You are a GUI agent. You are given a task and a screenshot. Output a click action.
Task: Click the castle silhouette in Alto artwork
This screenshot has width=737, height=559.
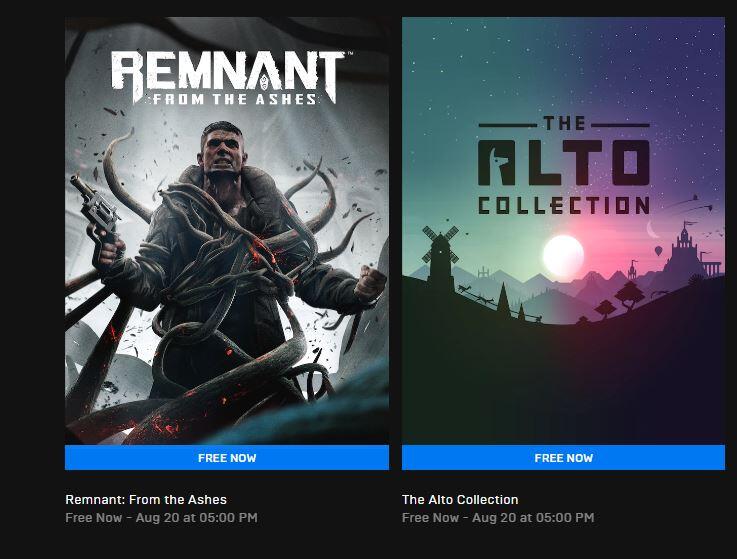pyautogui.click(x=687, y=244)
